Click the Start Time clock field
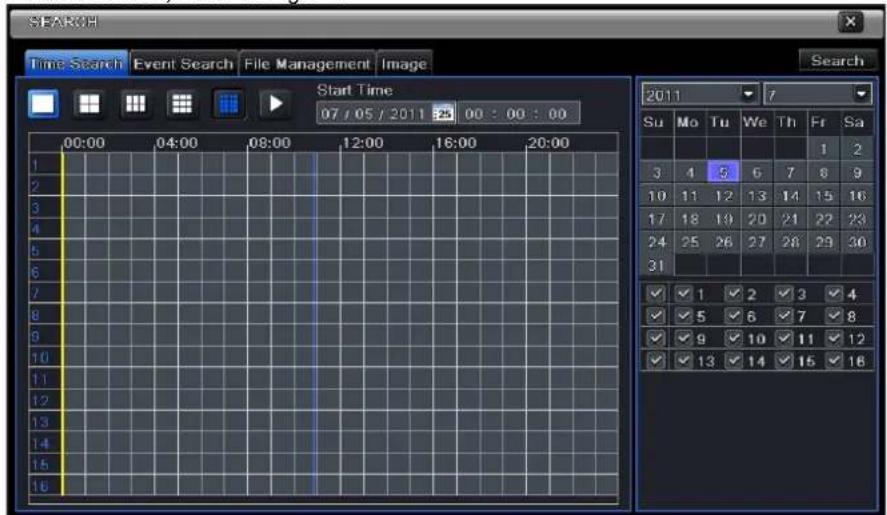This screenshot has width=887, height=515. pos(518,113)
